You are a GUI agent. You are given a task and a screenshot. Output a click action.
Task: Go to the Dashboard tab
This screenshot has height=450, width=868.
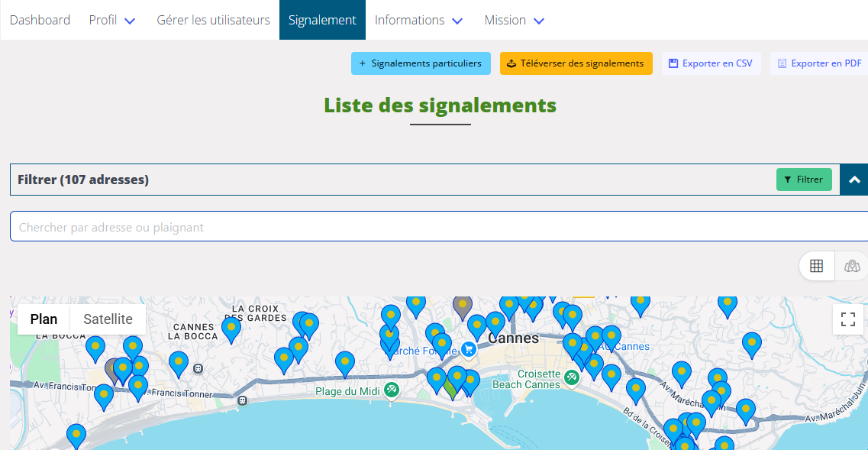pyautogui.click(x=40, y=20)
